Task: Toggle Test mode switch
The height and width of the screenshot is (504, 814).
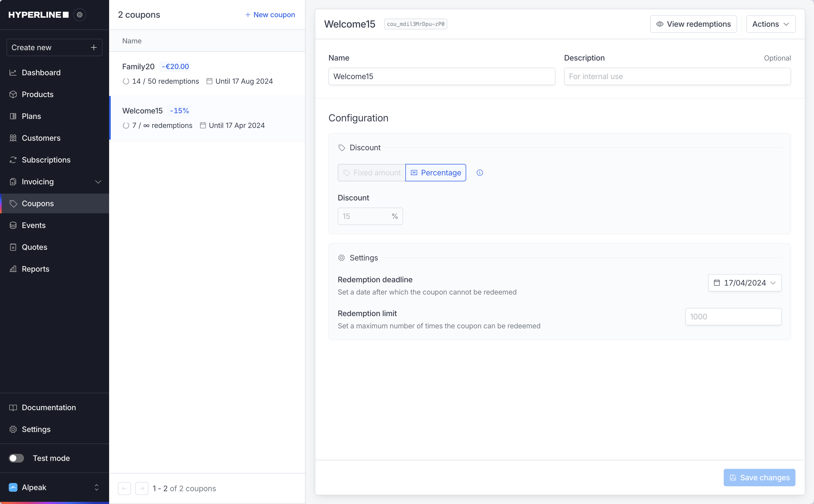Action: point(16,458)
